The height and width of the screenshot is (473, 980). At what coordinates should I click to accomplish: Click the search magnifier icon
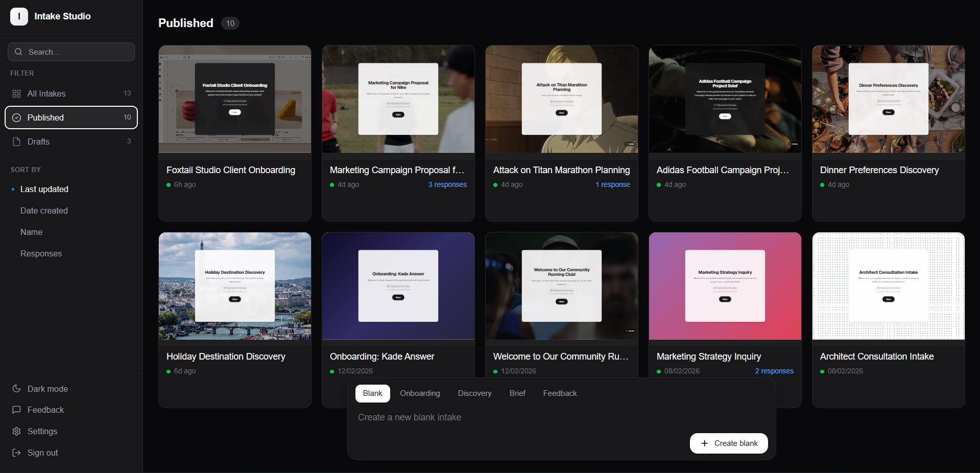[x=19, y=52]
